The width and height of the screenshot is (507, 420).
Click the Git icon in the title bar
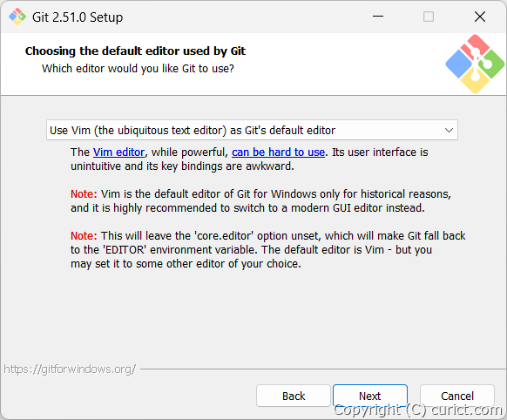[17, 17]
